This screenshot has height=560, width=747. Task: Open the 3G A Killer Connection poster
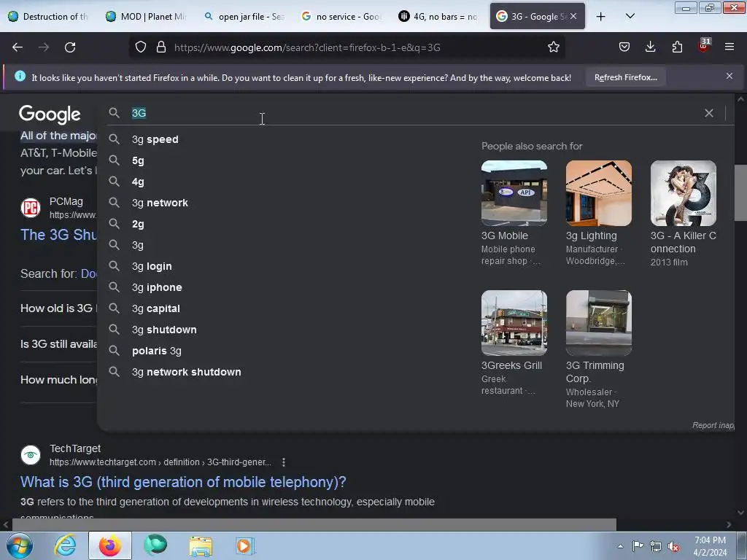coord(683,193)
